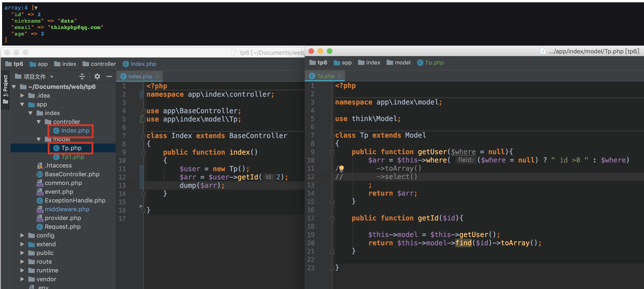Click the "thinkphp@qq.com" value in dump output
Screen dimensions: 644x289
pos(75,27)
